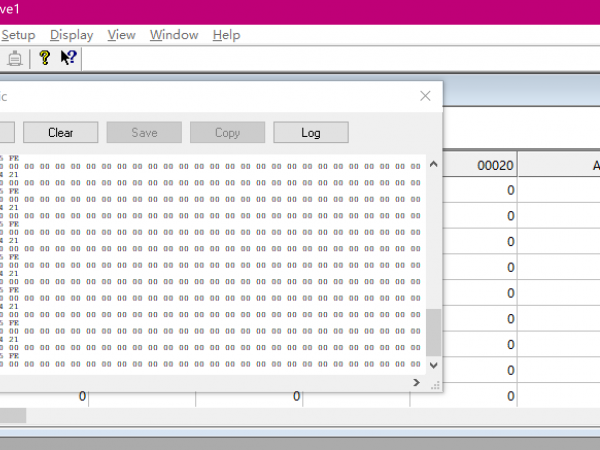600x450 pixels.
Task: Activate the context help arrow icon
Action: coord(68,58)
